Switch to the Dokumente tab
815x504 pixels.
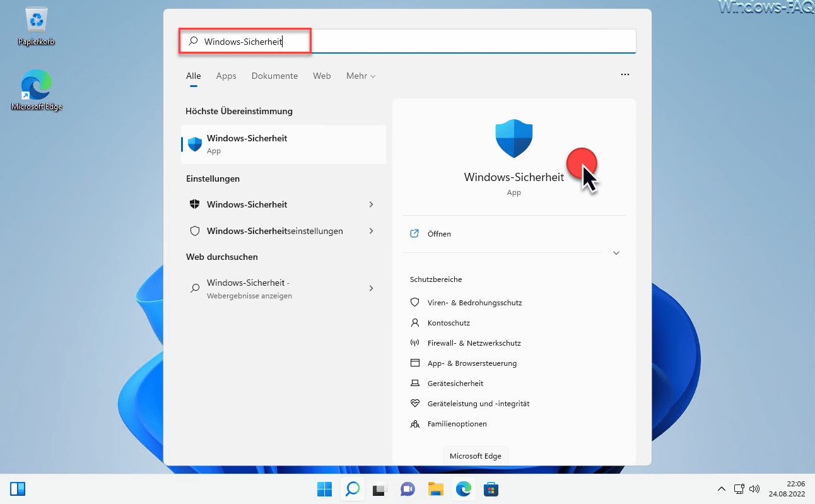(274, 76)
